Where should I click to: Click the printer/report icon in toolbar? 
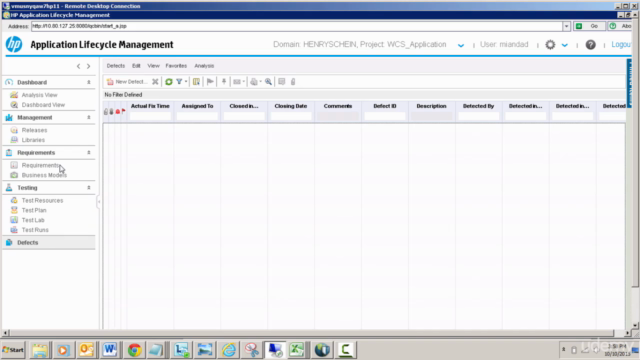[254, 82]
